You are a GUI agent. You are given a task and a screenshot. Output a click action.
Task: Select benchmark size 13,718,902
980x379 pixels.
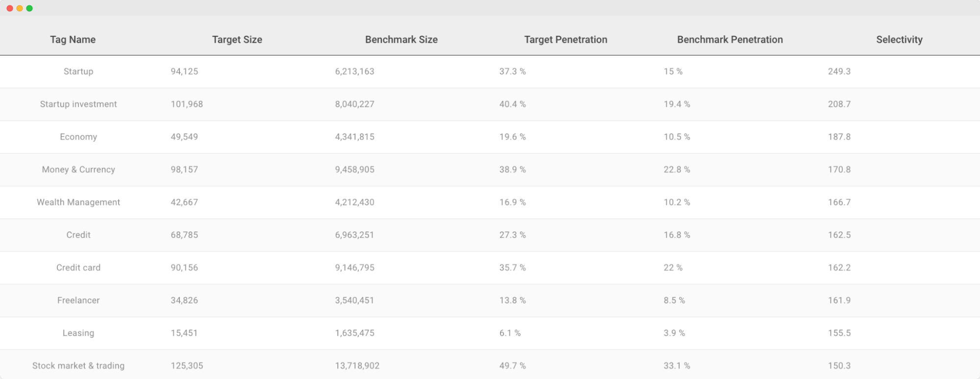click(357, 366)
